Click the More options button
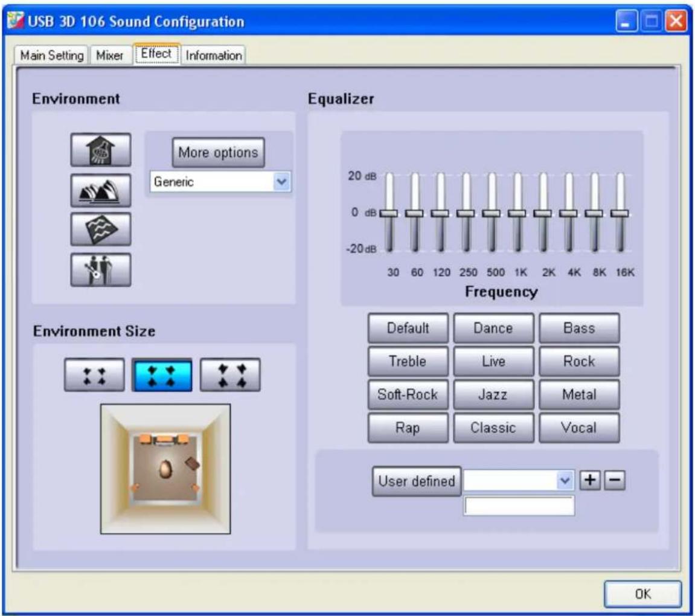The height and width of the screenshot is (616, 695). coord(218,152)
